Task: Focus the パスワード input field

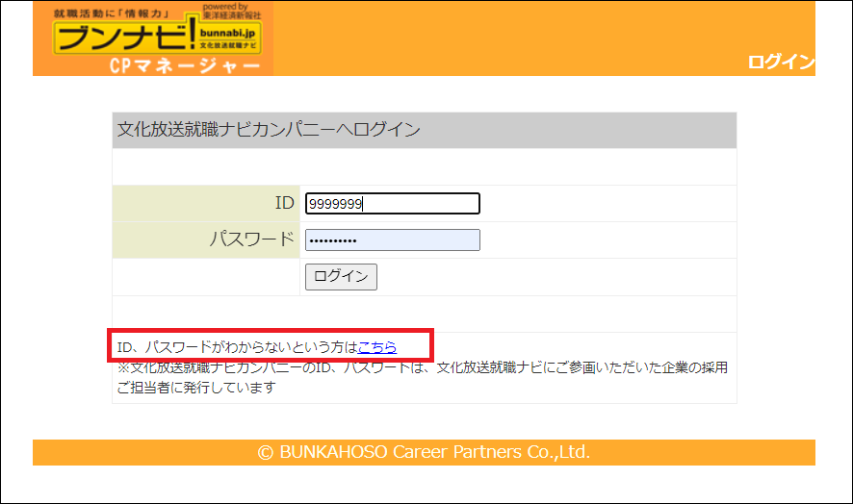Action: [x=392, y=239]
